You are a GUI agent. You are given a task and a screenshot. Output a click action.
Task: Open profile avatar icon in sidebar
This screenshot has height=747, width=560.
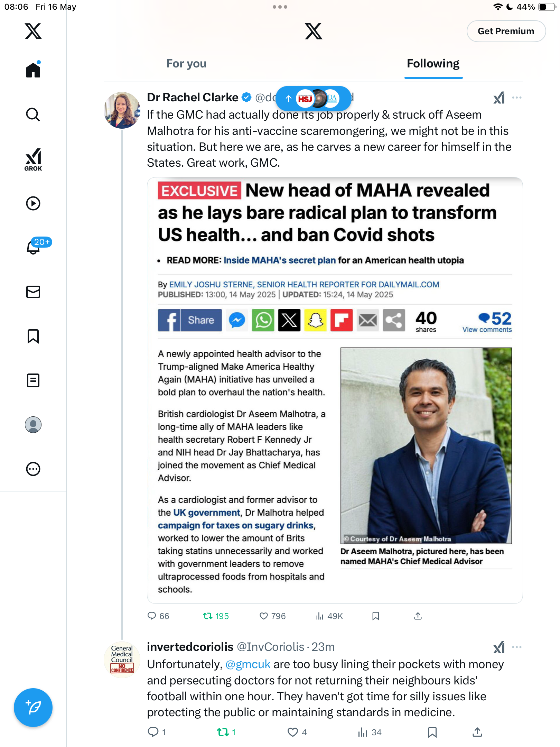33,425
